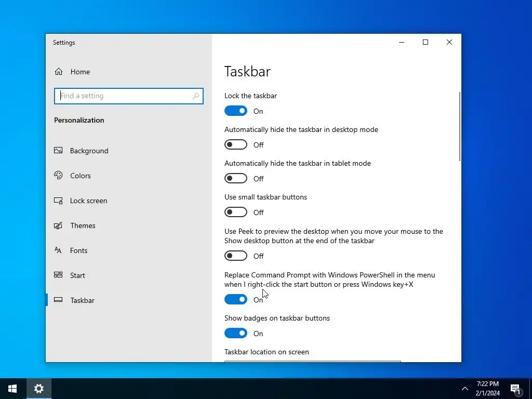Viewport: 532px width, 399px height.
Task: Click the Start tiles icon
Action: point(58,275)
